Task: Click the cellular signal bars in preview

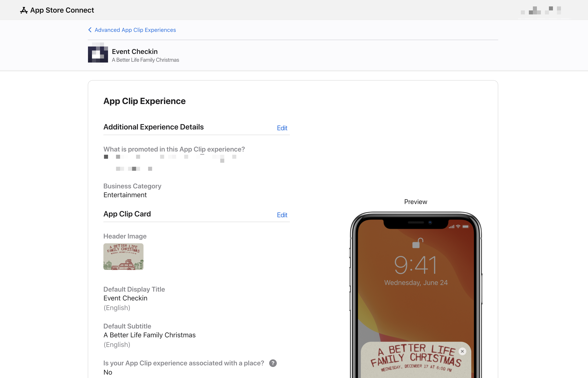Action: (x=451, y=227)
